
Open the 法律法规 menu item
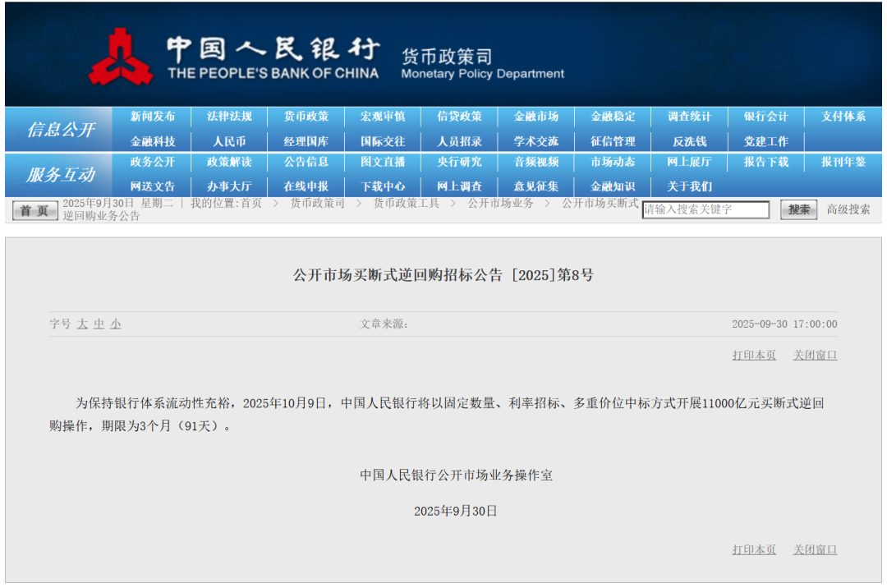(229, 117)
